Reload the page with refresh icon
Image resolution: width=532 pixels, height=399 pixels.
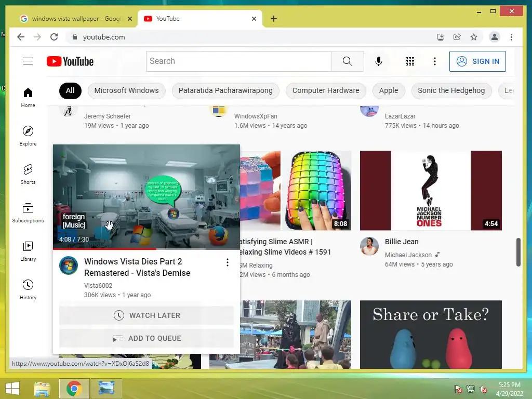pyautogui.click(x=54, y=37)
